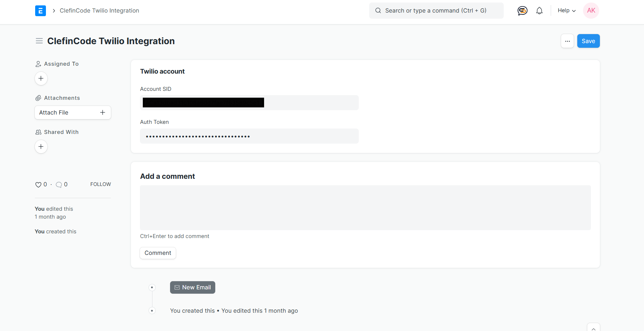
Task: Open the New Email composer
Action: point(192,287)
